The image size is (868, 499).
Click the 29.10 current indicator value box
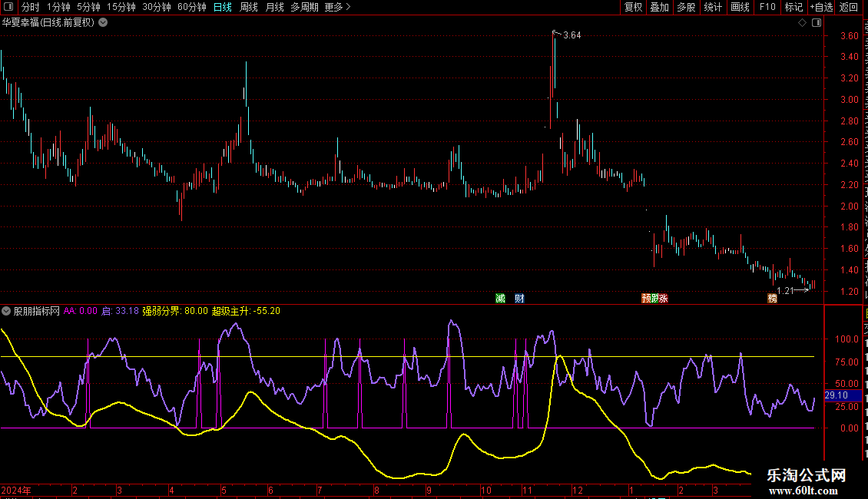843,395
